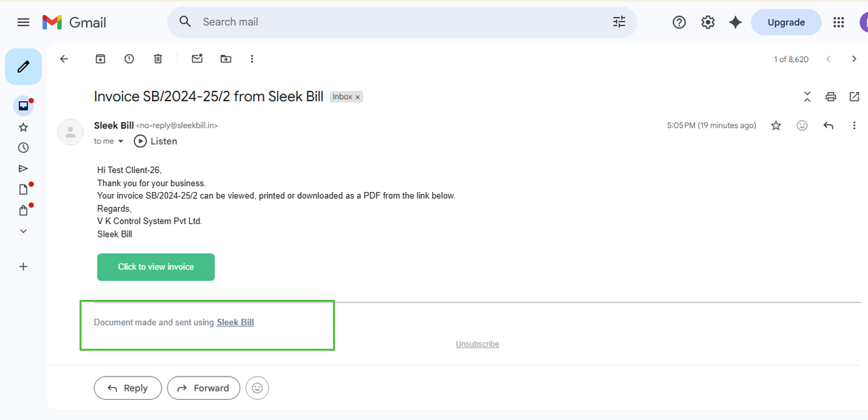Click the Unsubscribe link
This screenshot has height=420, width=868.
click(x=477, y=344)
